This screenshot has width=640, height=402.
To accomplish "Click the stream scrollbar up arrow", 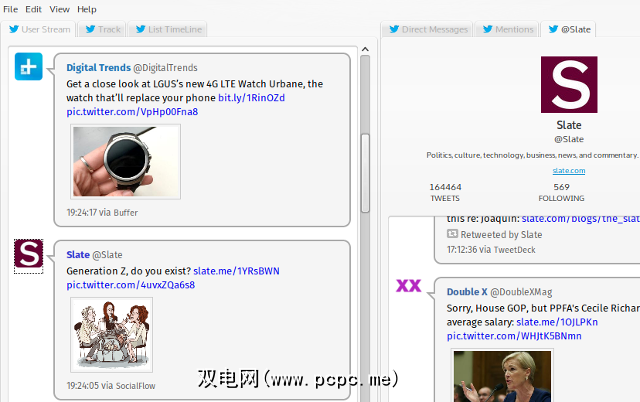I will (365, 49).
